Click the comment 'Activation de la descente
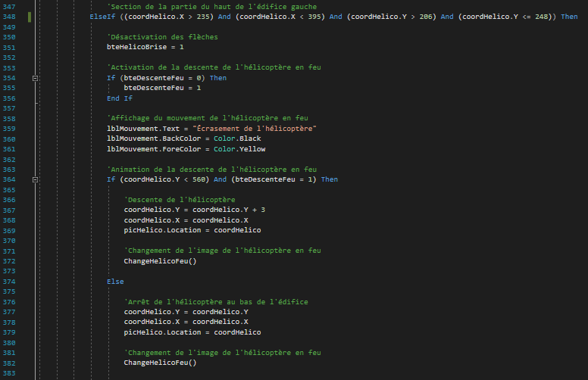This screenshot has height=380, width=588. [214, 67]
